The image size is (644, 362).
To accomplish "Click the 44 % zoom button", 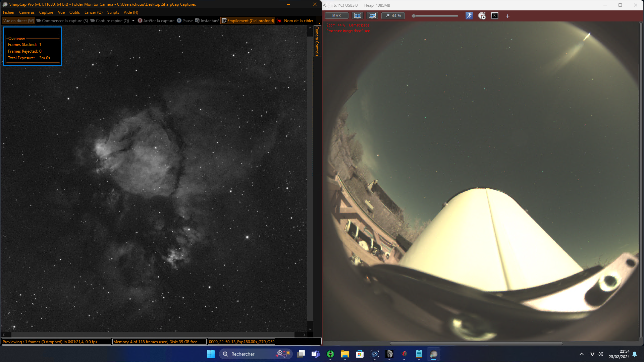I will [393, 16].
